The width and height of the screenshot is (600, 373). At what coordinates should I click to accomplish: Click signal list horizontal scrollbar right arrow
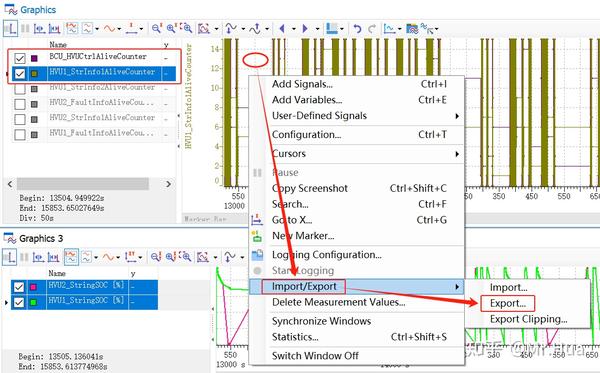[x=168, y=184]
